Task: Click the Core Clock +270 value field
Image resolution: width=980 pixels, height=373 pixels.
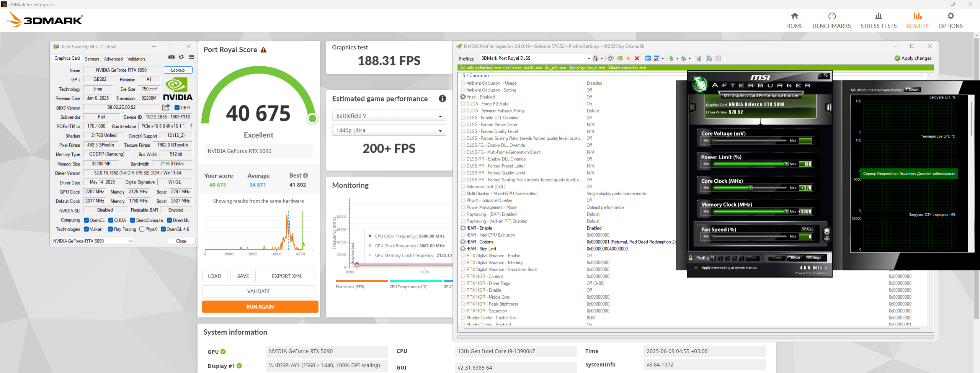Action: [x=805, y=188]
